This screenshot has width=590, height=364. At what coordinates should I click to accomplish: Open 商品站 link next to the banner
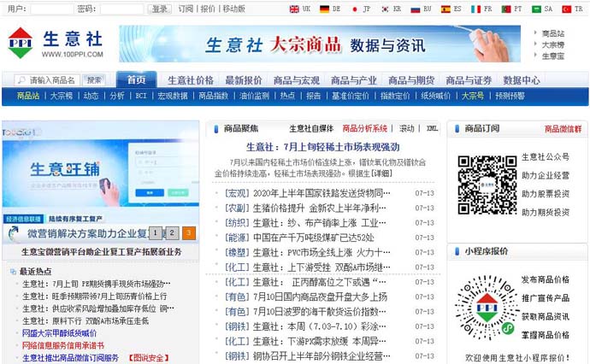[x=553, y=33]
